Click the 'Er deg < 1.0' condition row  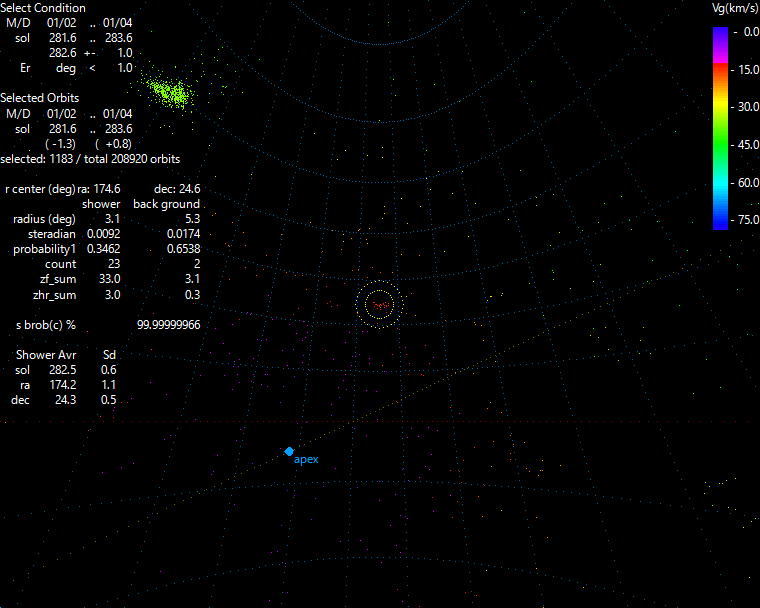[76, 68]
